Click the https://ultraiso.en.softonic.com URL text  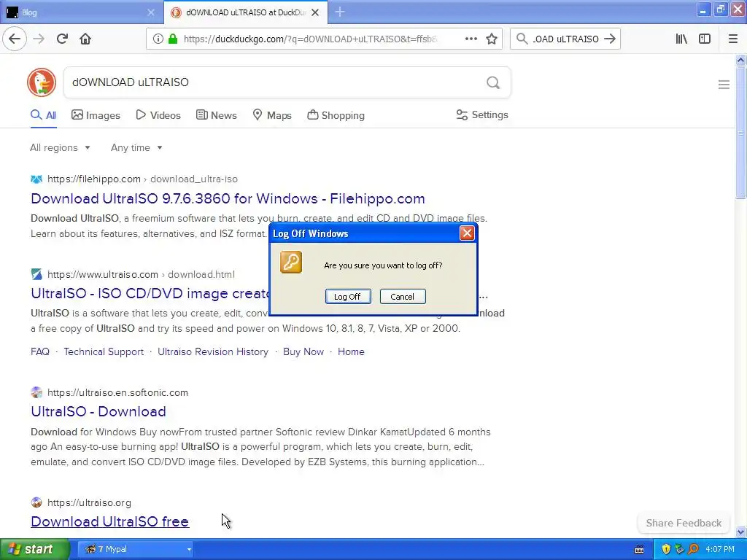click(x=117, y=392)
